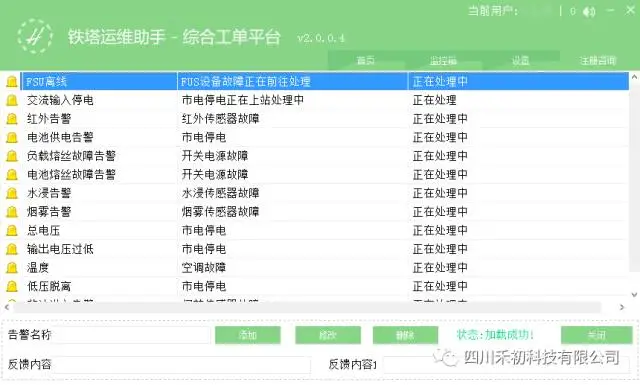Viewport: 640px width, 385px height.
Task: Click the bell icon beside 输出电压过低
Action: click(12, 249)
